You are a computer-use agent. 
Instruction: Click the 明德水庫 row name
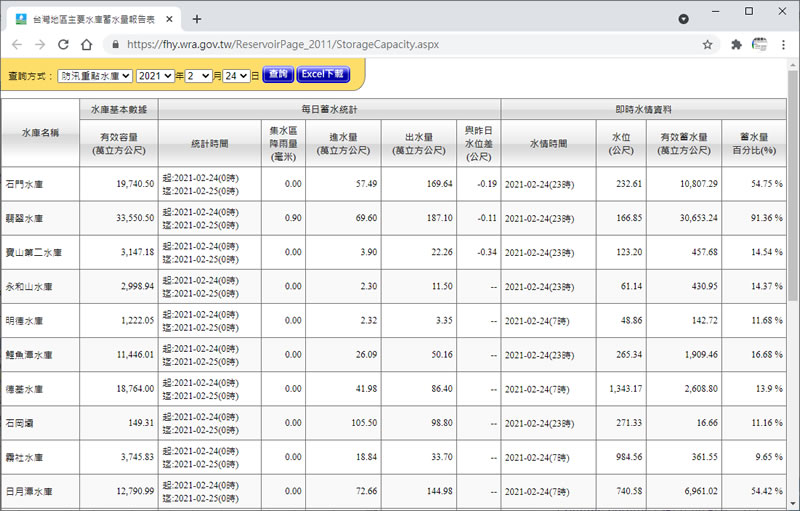[24, 321]
